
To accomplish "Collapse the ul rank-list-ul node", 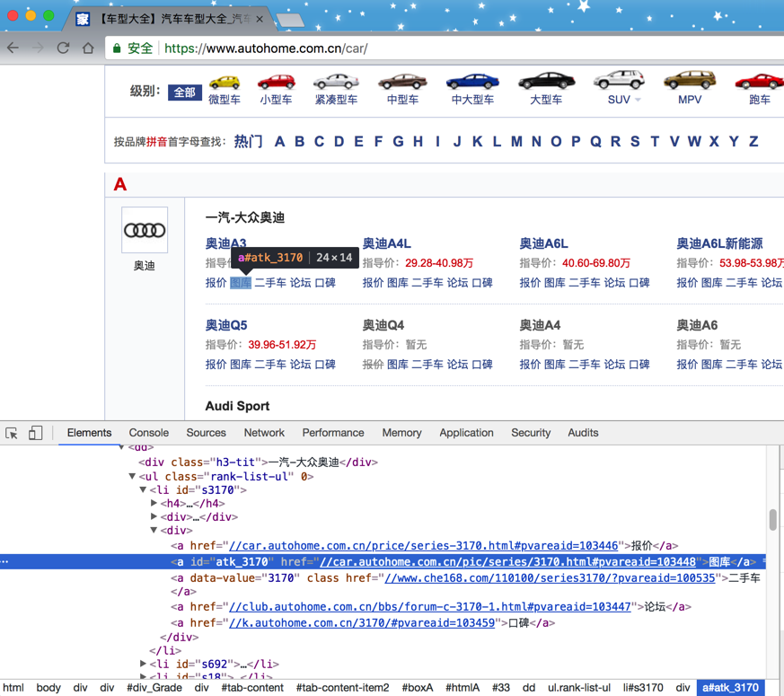I will pos(132,476).
